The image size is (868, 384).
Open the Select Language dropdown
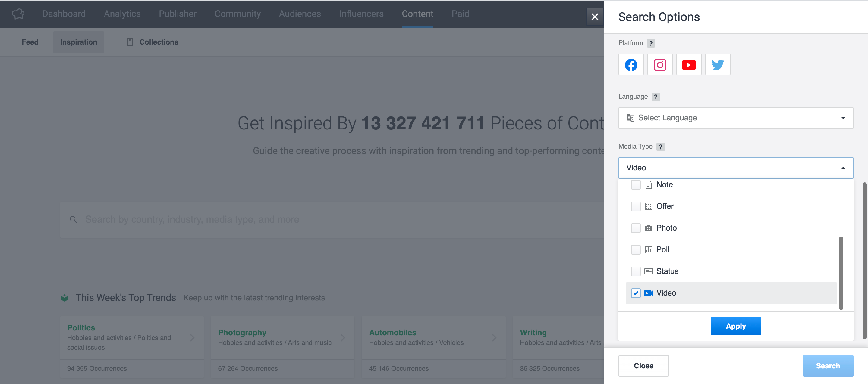[x=736, y=118]
